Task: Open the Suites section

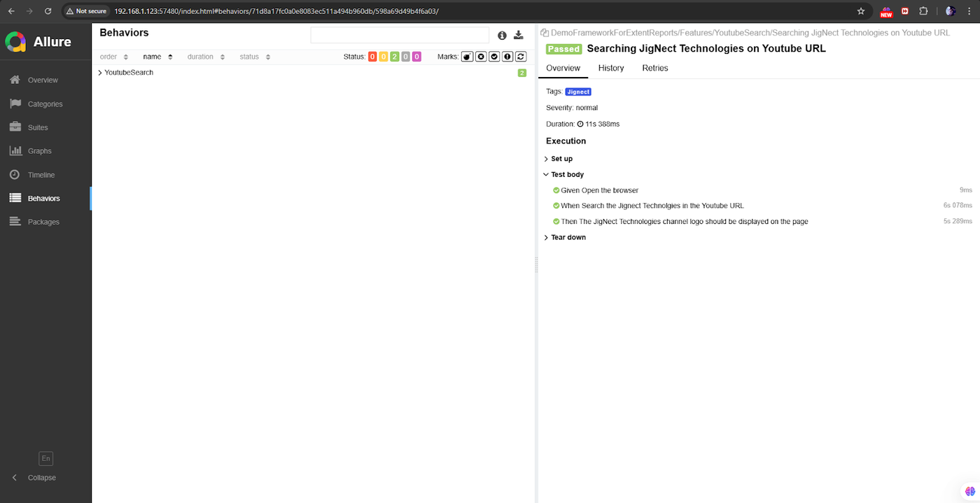Action: point(38,127)
